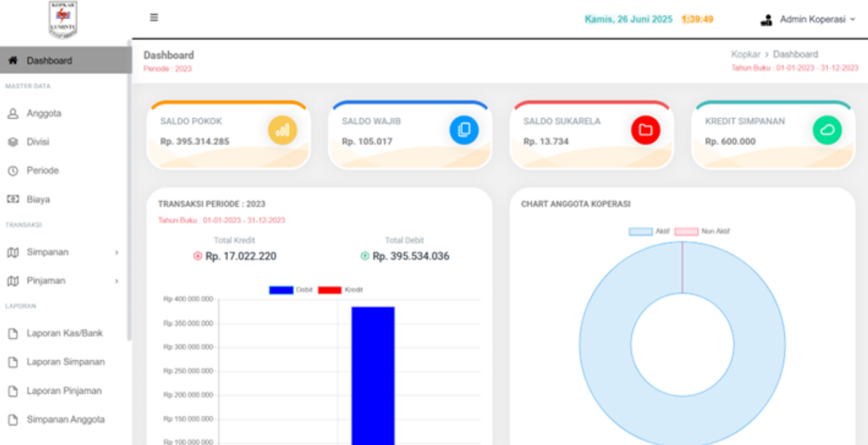This screenshot has height=445, width=868.
Task: Toggle the Aktif legend swatch on donut chart
Action: point(641,232)
